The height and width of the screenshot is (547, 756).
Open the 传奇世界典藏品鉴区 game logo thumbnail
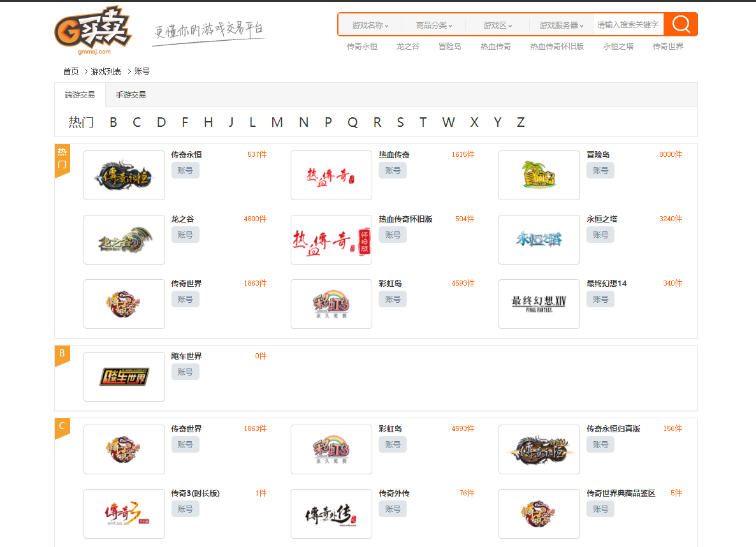(x=539, y=514)
